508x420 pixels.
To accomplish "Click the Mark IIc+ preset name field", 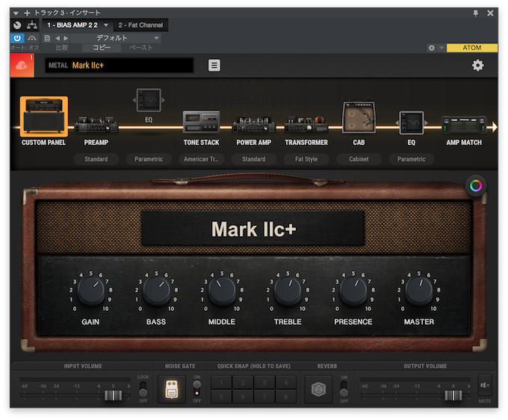I will tap(120, 66).
